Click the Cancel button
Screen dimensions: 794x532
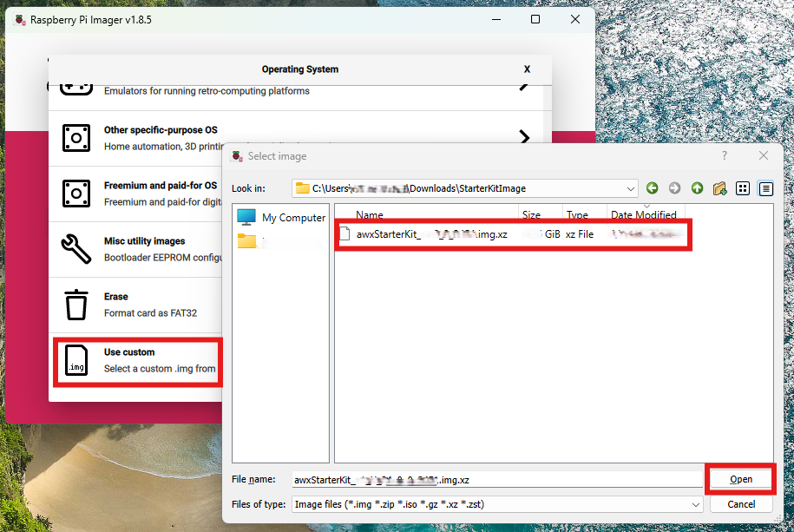741,504
